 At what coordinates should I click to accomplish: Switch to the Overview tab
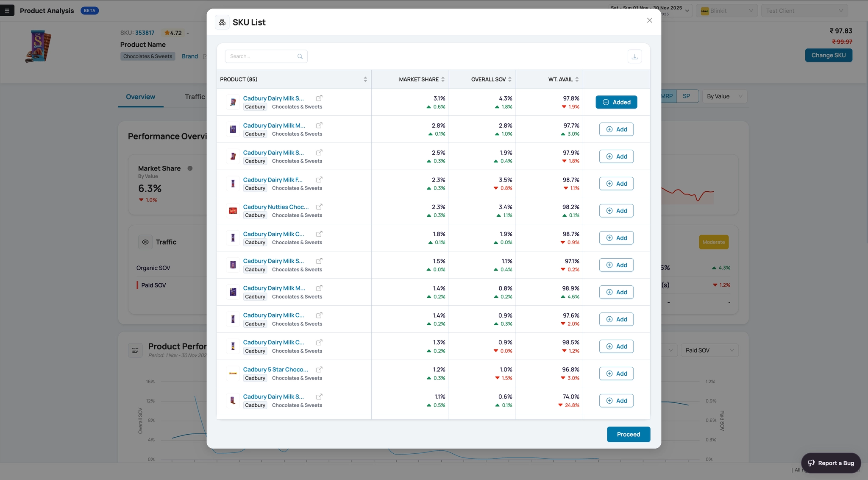(140, 97)
